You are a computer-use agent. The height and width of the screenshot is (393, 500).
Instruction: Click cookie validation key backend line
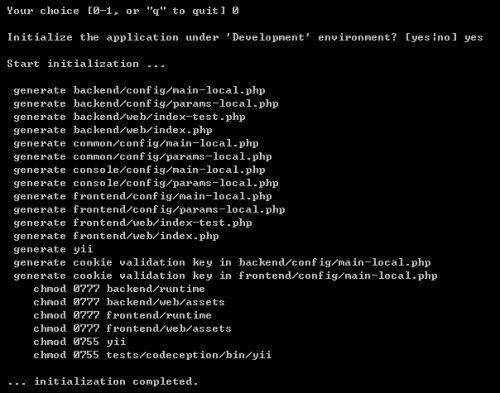(222, 263)
